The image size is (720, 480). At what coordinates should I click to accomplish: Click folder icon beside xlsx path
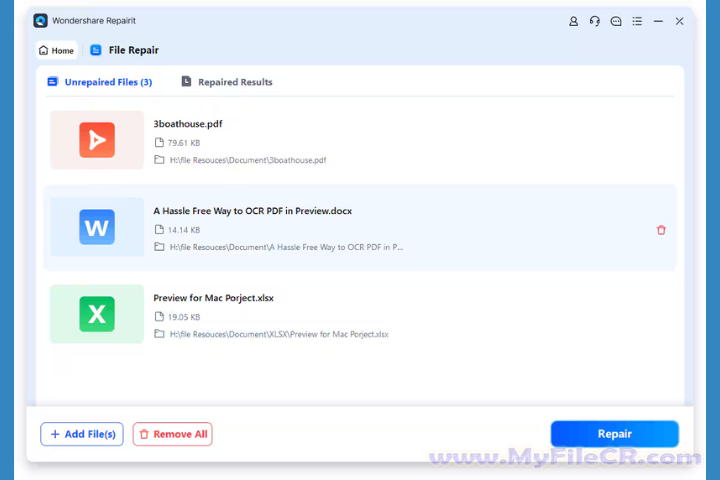point(159,334)
